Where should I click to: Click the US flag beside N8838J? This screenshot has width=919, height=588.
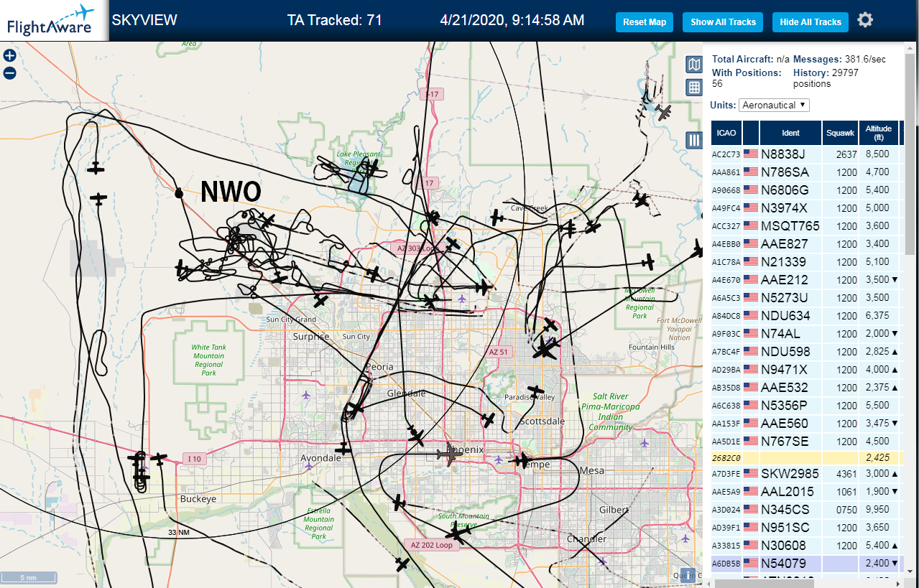(751, 154)
